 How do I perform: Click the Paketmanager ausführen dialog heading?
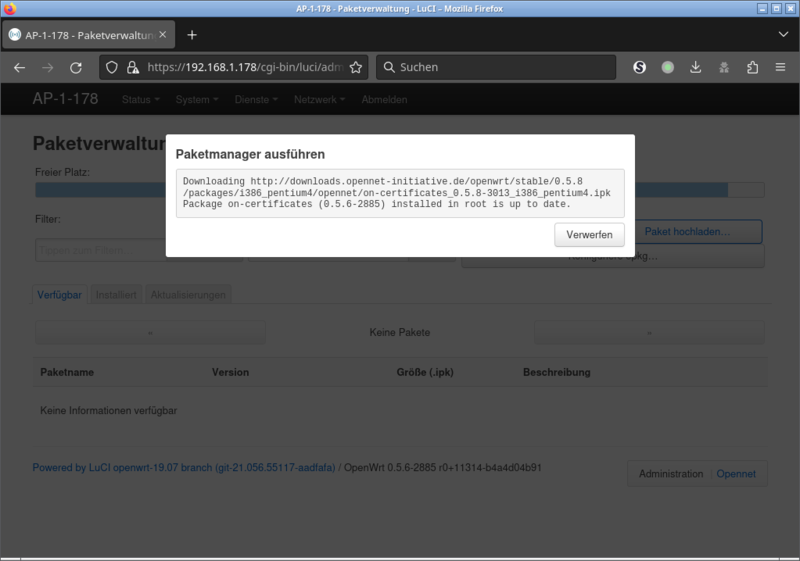tap(250, 154)
